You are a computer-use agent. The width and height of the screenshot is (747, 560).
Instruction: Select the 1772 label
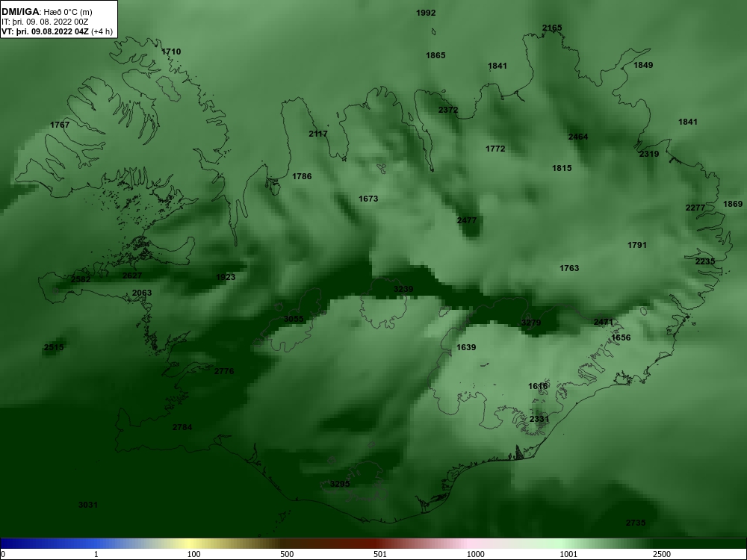coord(495,149)
